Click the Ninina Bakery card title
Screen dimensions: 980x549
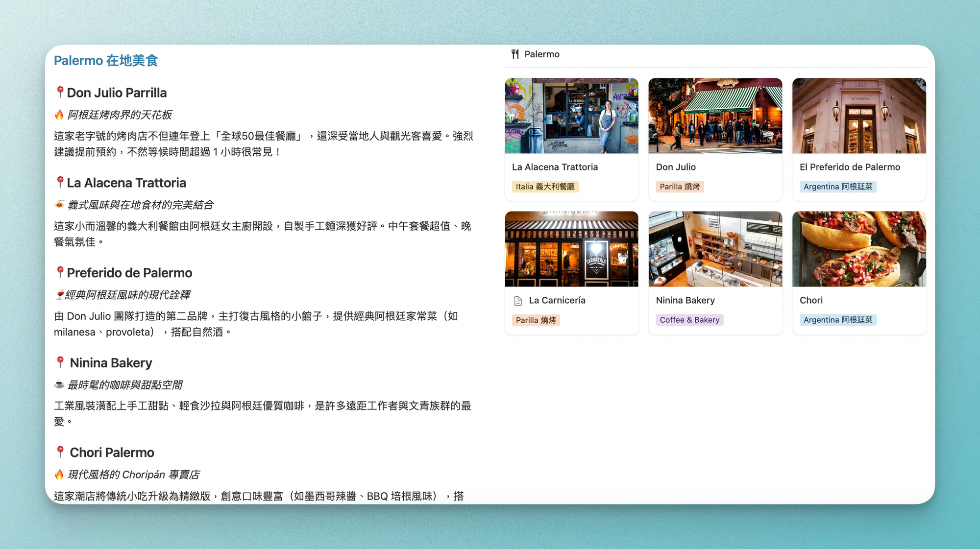click(685, 300)
